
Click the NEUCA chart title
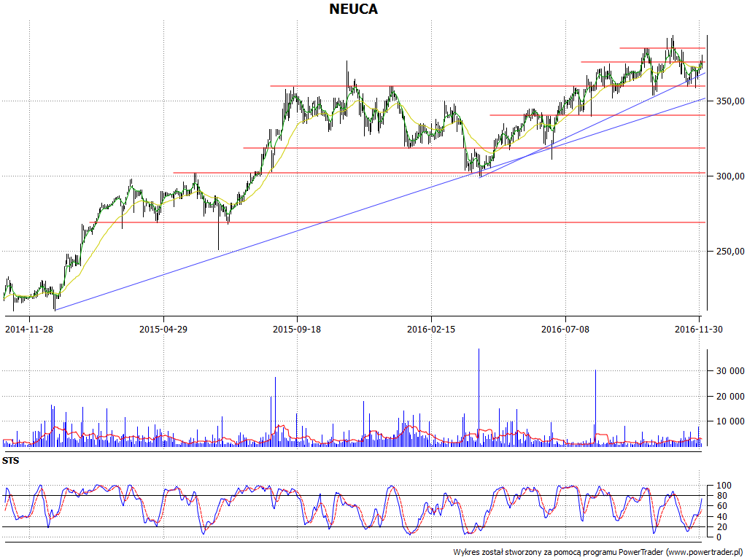[x=354, y=9]
